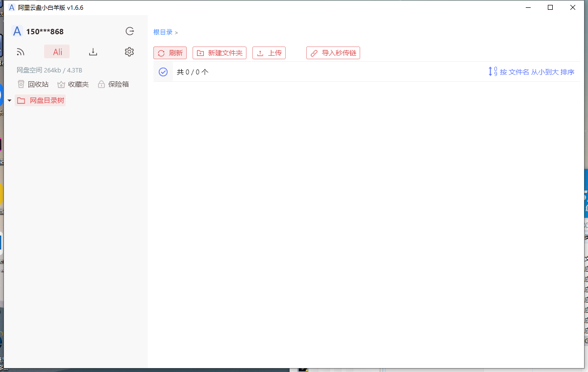Image resolution: width=588 pixels, height=372 pixels.
Task: Click the blue A account avatar
Action: (x=17, y=31)
